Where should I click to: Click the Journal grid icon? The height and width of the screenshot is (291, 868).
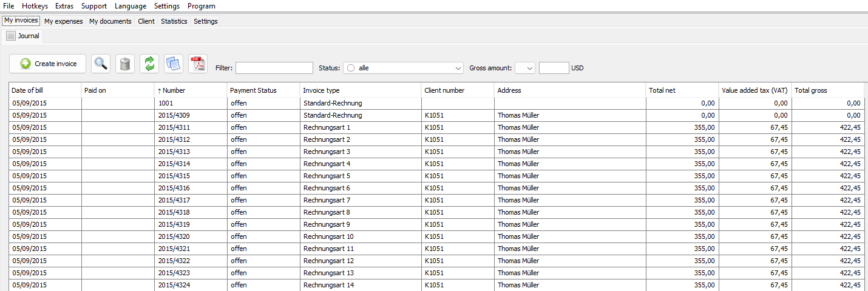pyautogui.click(x=11, y=36)
